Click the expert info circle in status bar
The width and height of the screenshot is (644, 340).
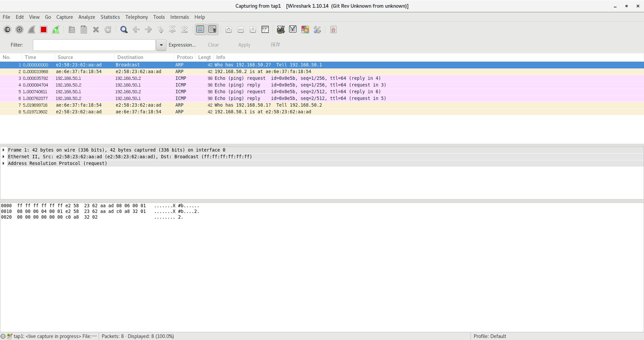(3, 336)
